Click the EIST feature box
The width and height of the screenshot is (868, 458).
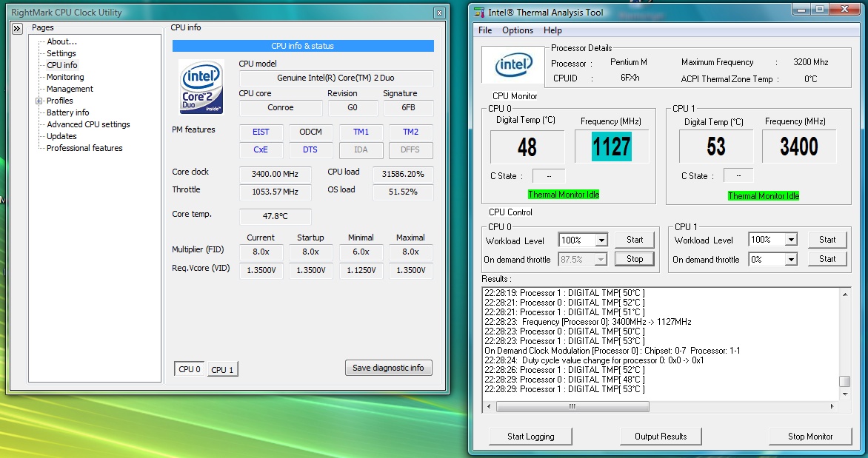[x=261, y=132]
